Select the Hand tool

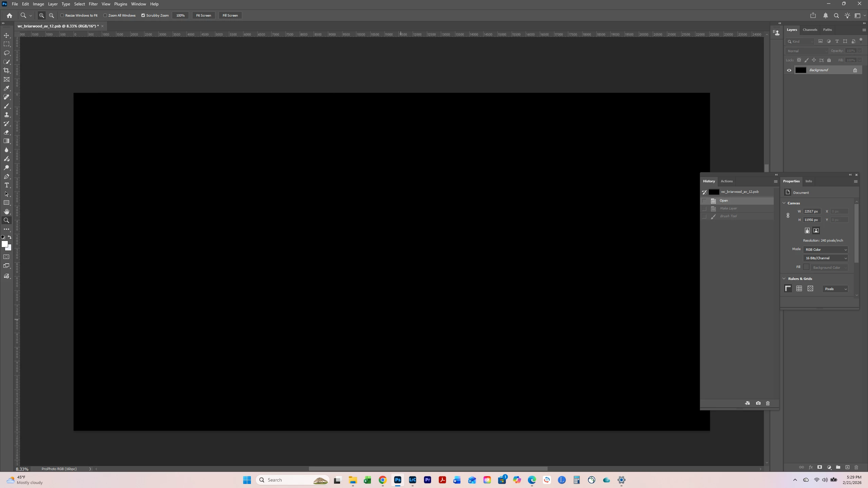6,211
